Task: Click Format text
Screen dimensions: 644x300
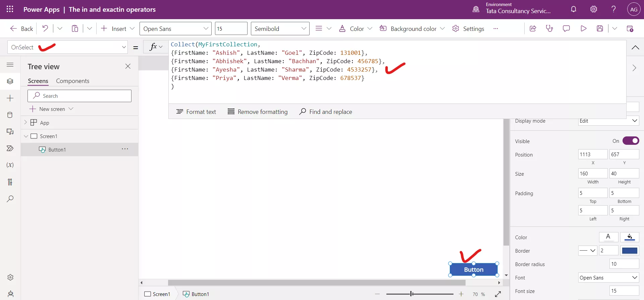Action: tap(196, 112)
